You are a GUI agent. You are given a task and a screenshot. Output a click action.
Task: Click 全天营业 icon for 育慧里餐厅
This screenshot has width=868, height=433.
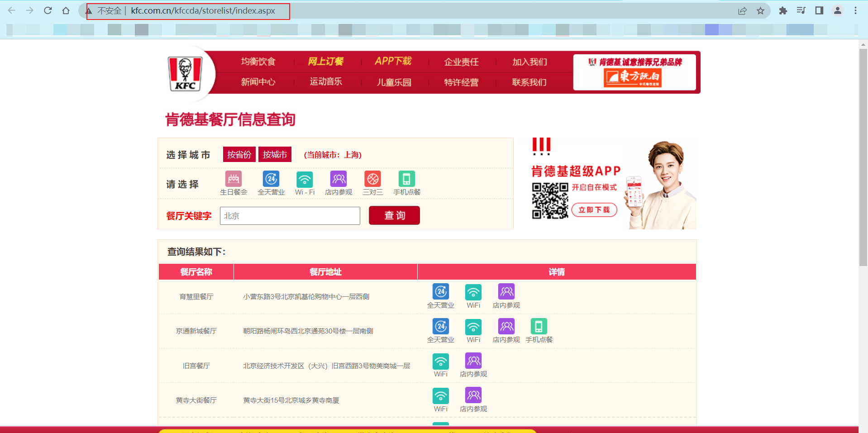[441, 292]
